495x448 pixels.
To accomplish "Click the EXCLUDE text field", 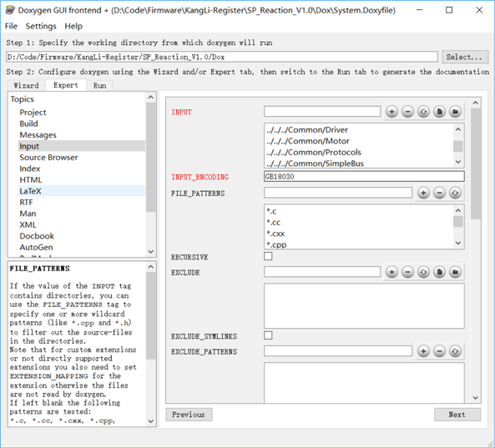I will click(322, 272).
